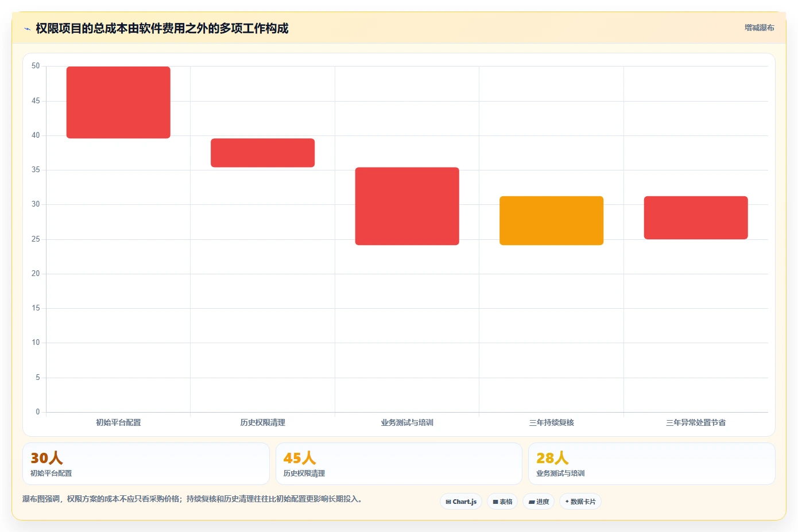Viewport: 798px width, 532px height.
Task: Click the red 初始平台配置 waterfall bar
Action: pyautogui.click(x=118, y=102)
